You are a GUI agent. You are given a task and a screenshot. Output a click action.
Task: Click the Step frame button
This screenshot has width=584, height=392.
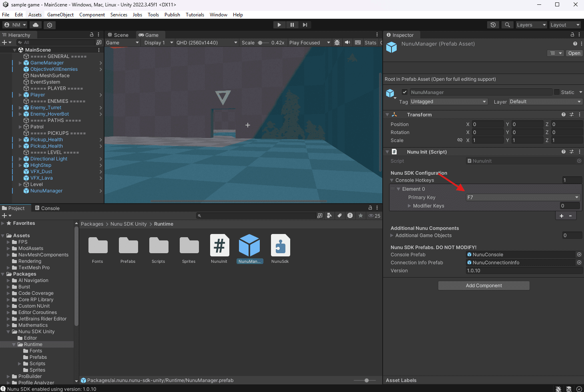[x=305, y=25]
